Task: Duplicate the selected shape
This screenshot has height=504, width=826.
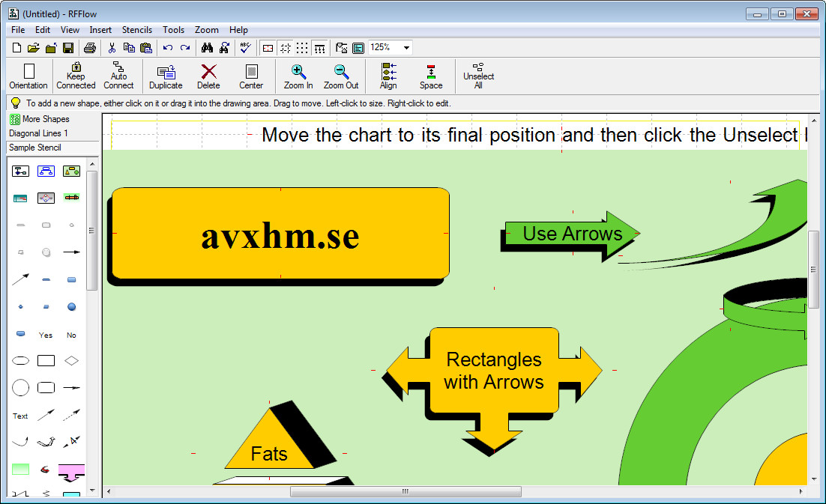Action: tap(166, 76)
